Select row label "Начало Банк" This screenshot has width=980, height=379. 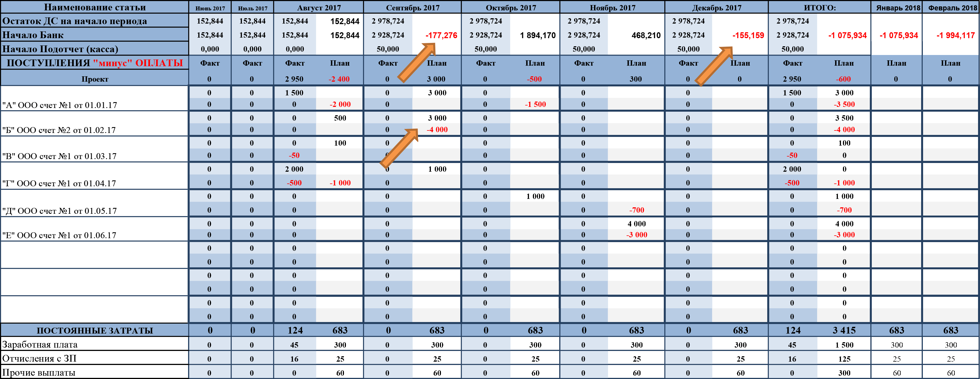click(94, 35)
